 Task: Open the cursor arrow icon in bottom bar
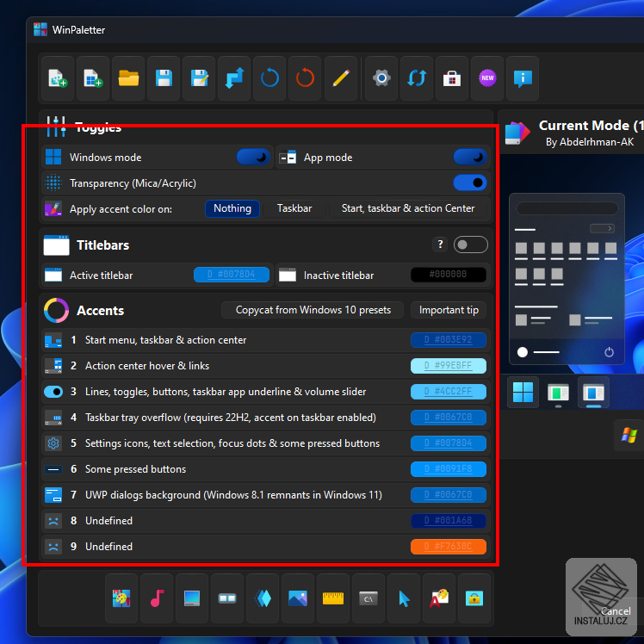(x=404, y=598)
